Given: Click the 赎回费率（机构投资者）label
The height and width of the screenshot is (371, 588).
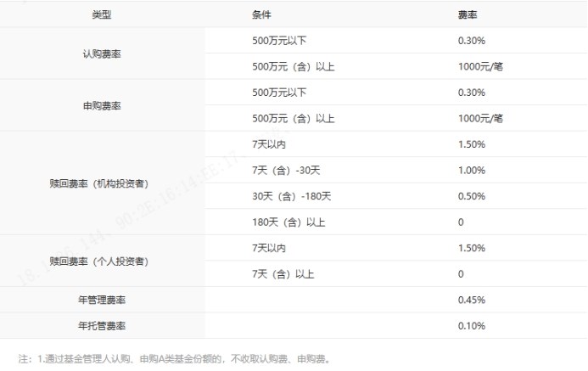Looking at the screenshot, I should [101, 183].
